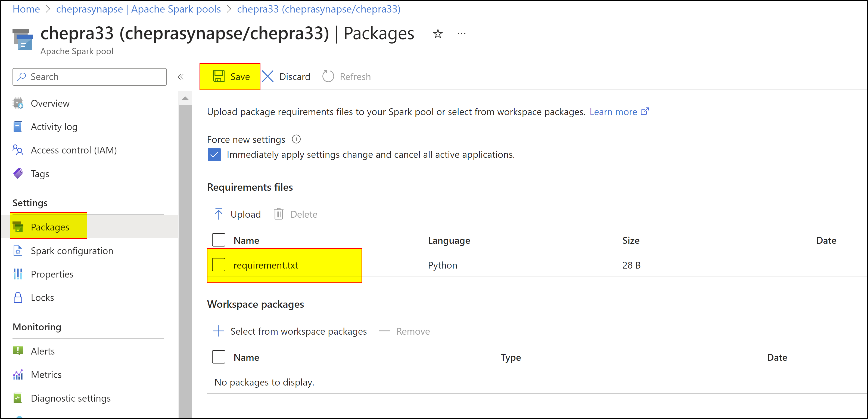This screenshot has width=868, height=419.
Task: Click the Alerts green flag icon
Action: (18, 351)
